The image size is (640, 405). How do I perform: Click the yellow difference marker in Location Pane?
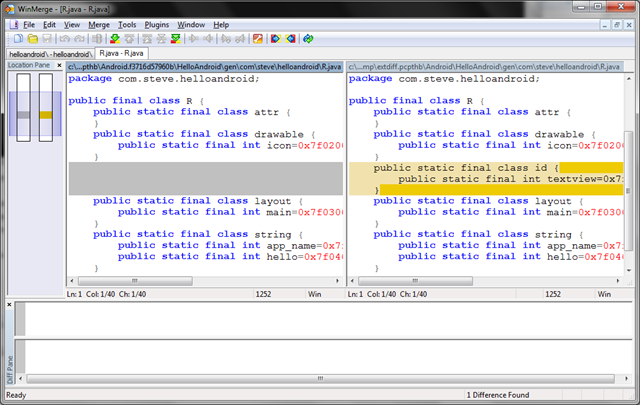pos(46,115)
